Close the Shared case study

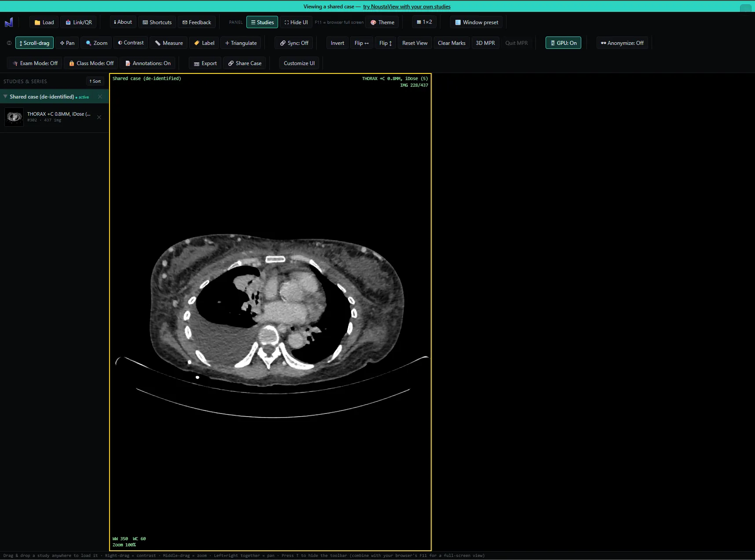pyautogui.click(x=100, y=97)
